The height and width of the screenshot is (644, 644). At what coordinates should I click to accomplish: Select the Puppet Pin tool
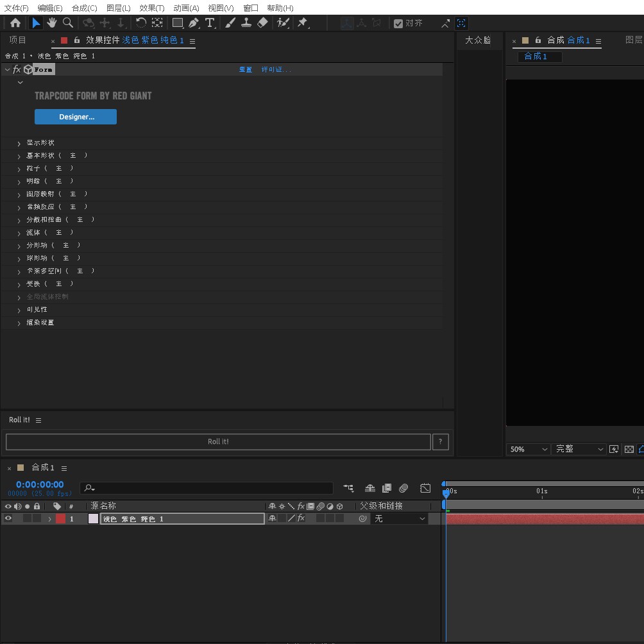[x=303, y=23]
